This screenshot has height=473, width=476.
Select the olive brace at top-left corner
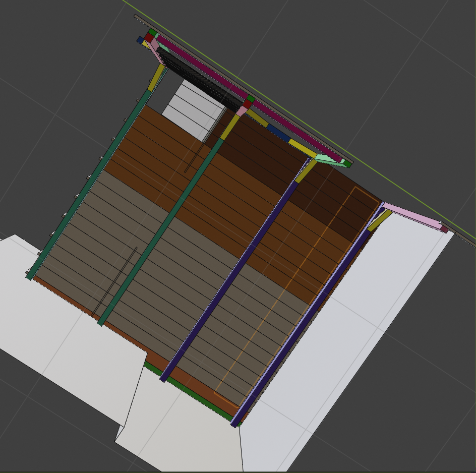click(156, 76)
